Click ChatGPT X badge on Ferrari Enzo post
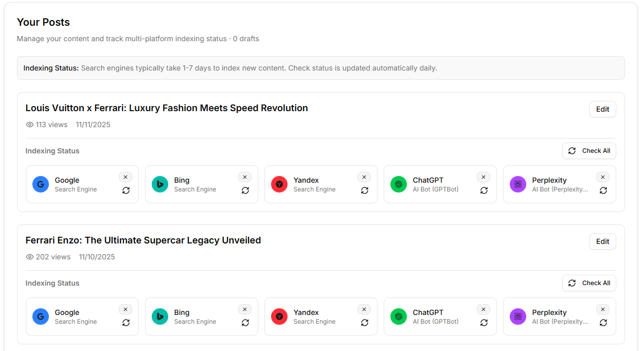Image resolution: width=644 pixels, height=351 pixels. (x=484, y=309)
